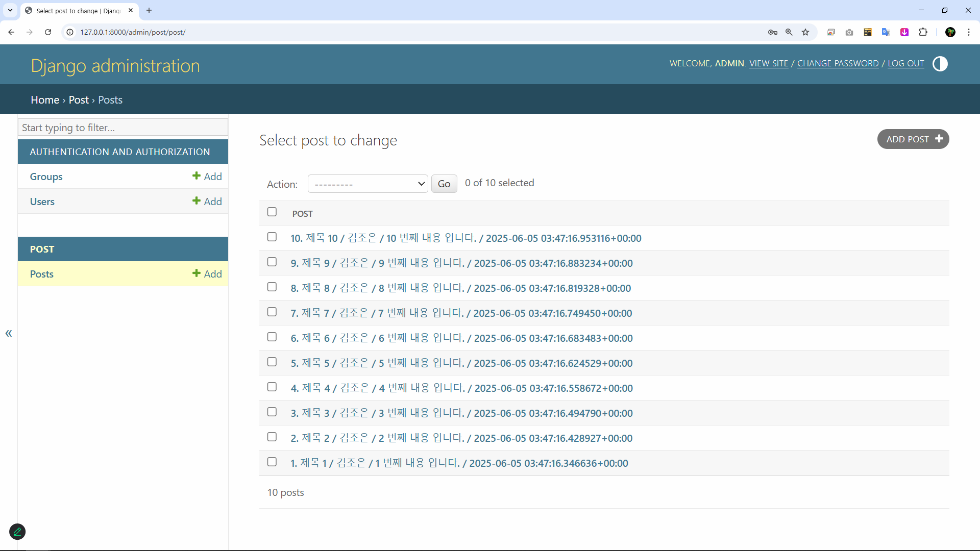Go to Home in the breadcrumb
Screen dimensions: 980x551
tap(45, 100)
